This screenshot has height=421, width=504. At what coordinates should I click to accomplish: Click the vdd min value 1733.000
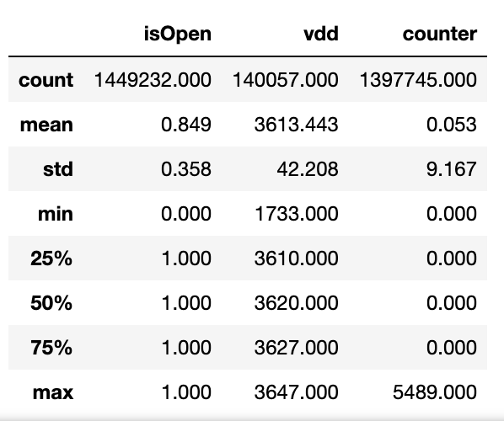click(297, 214)
